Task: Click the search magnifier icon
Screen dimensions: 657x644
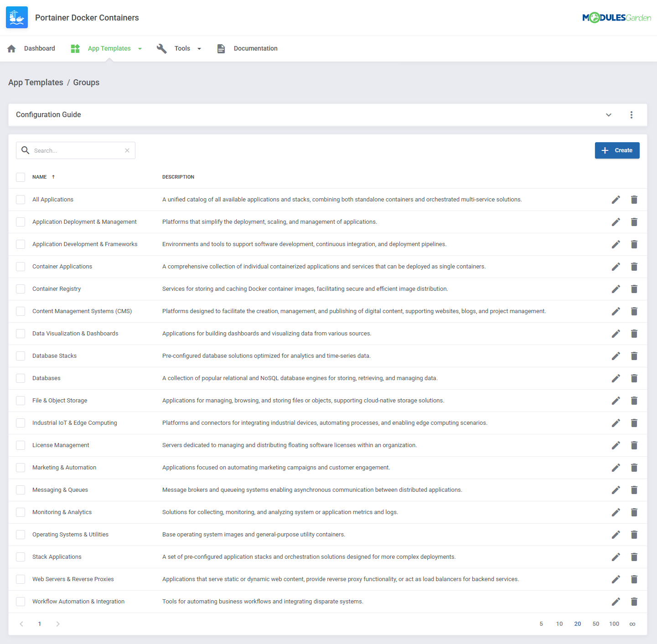Action: (x=25, y=150)
